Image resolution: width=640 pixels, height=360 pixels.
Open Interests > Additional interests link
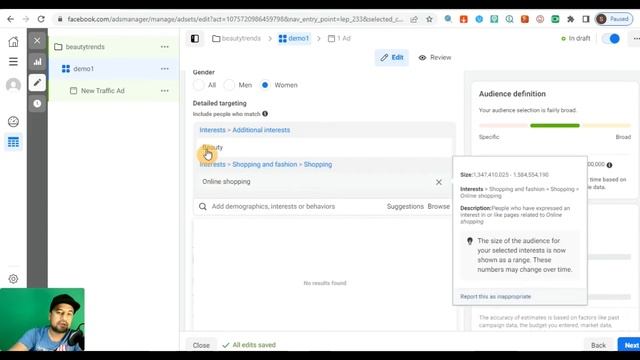[244, 130]
